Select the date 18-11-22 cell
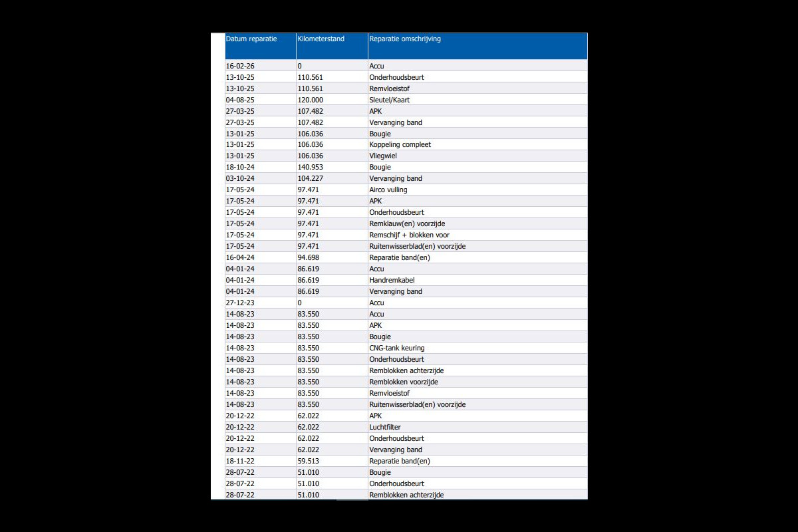798x532 pixels. tap(240, 462)
